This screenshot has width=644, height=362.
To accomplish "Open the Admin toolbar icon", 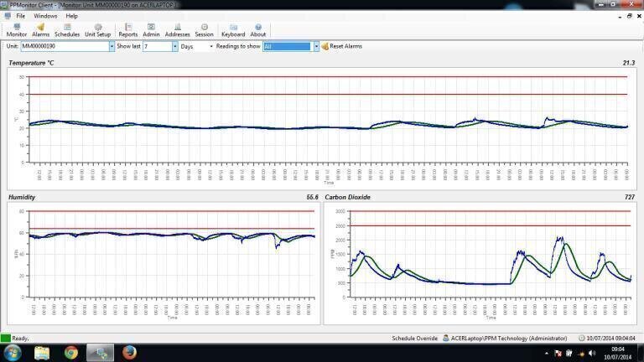I will (x=151, y=30).
